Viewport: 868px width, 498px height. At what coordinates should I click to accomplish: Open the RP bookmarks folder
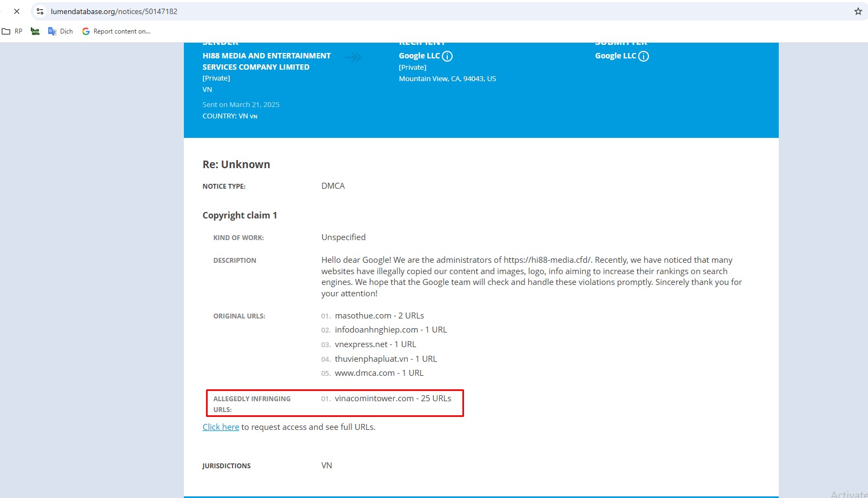point(12,31)
